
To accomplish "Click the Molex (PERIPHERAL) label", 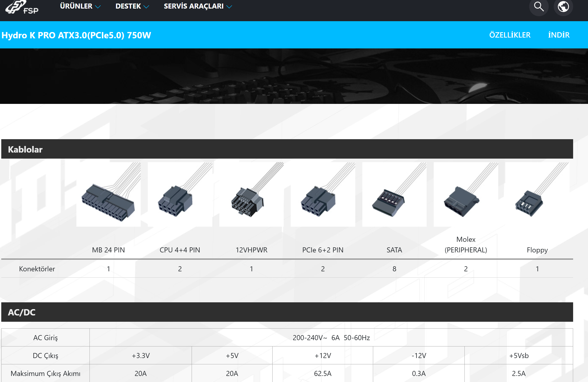I will pyautogui.click(x=466, y=245).
